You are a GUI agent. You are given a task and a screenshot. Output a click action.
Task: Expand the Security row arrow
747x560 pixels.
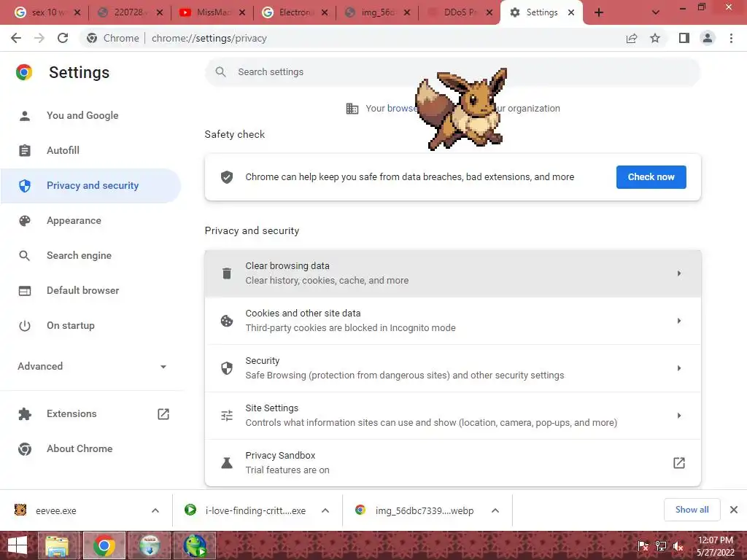click(x=679, y=368)
